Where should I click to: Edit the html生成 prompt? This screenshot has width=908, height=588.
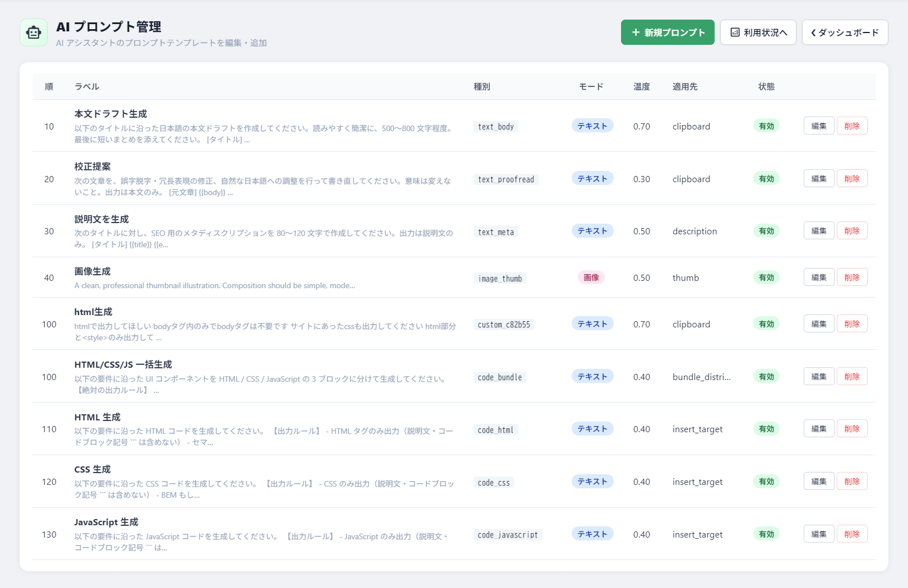819,324
